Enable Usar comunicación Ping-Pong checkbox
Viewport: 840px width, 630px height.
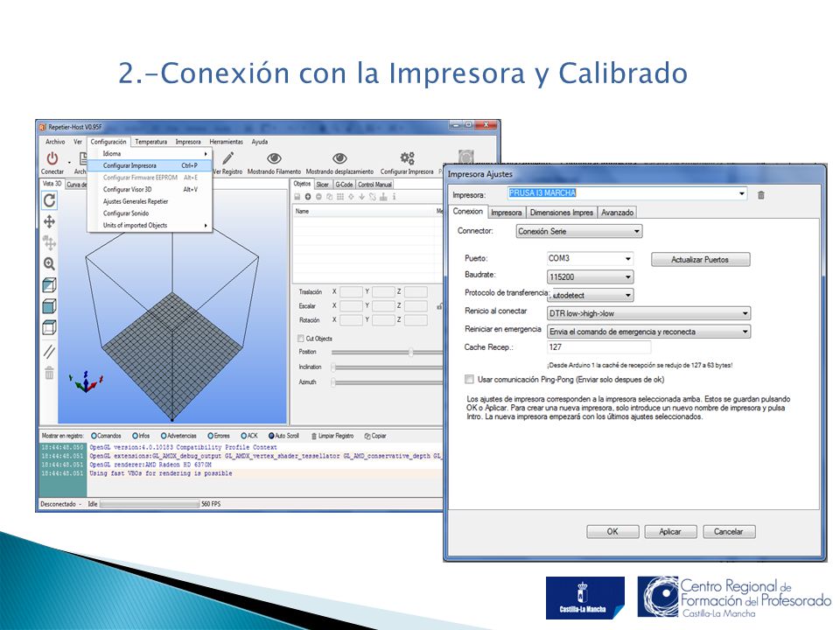[469, 379]
